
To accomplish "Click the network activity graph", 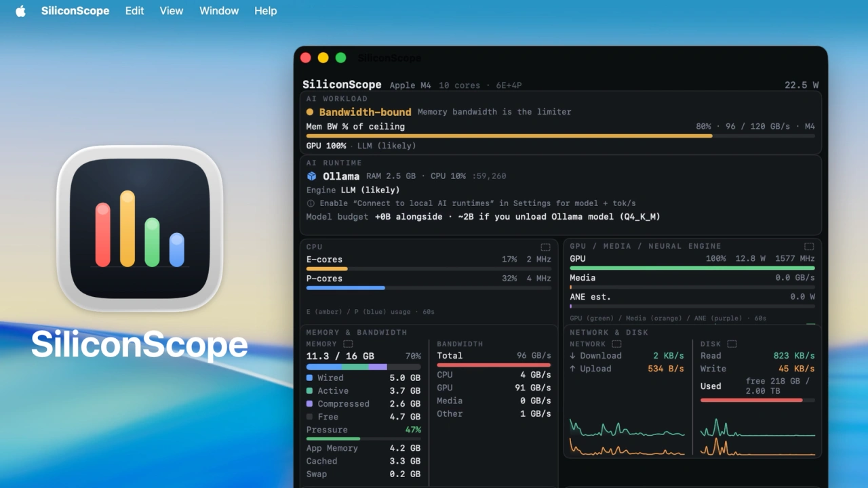I will (627, 437).
